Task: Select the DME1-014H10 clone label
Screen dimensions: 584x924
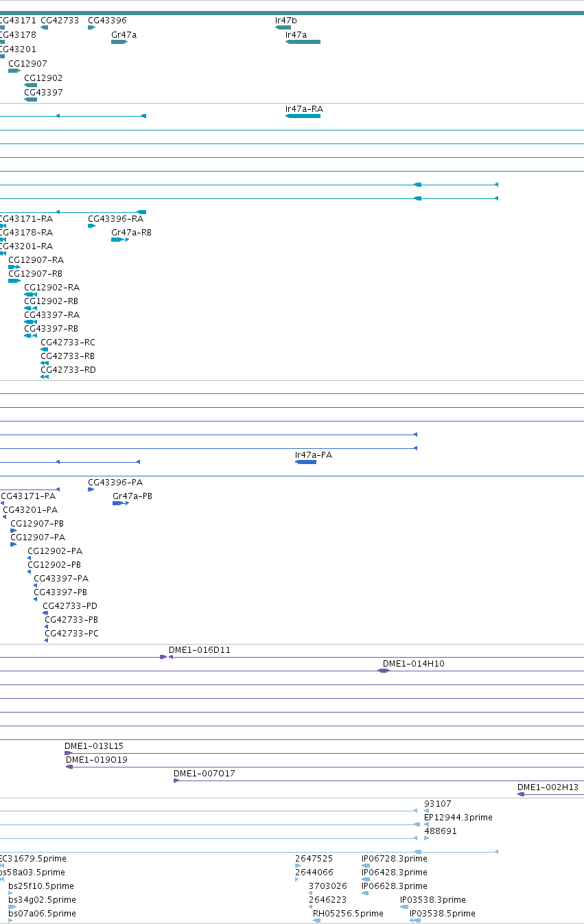Action: [x=414, y=663]
